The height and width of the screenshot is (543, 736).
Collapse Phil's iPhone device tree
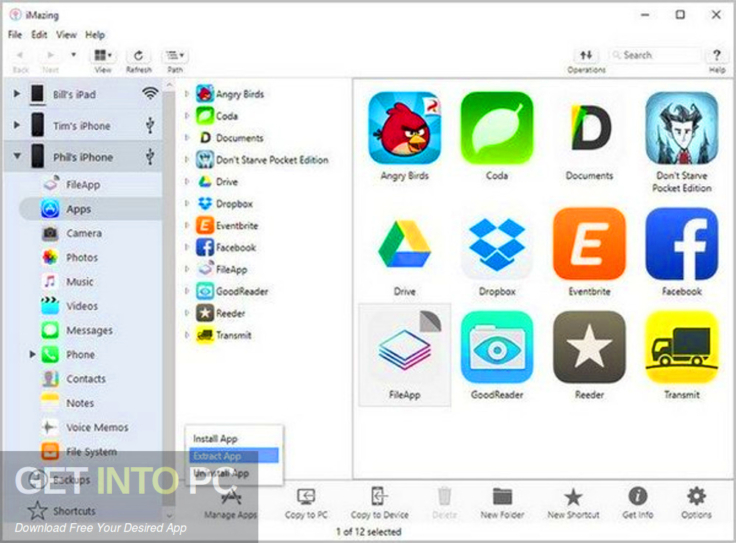pos(17,156)
